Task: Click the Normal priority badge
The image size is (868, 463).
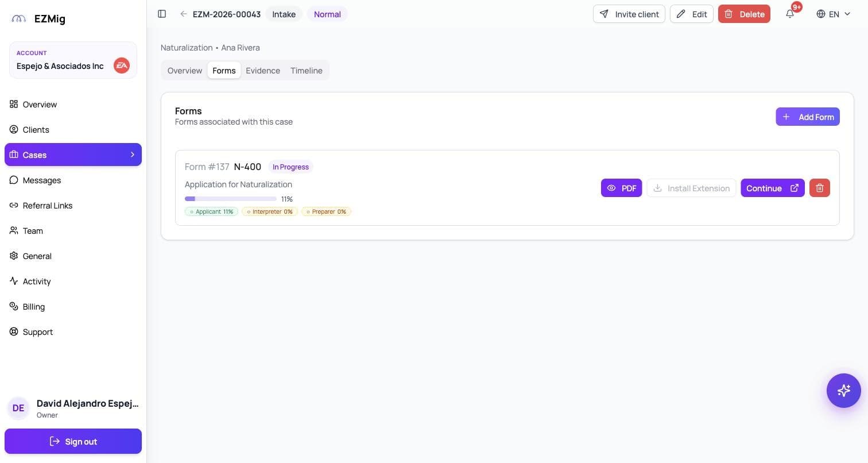Action: click(327, 14)
